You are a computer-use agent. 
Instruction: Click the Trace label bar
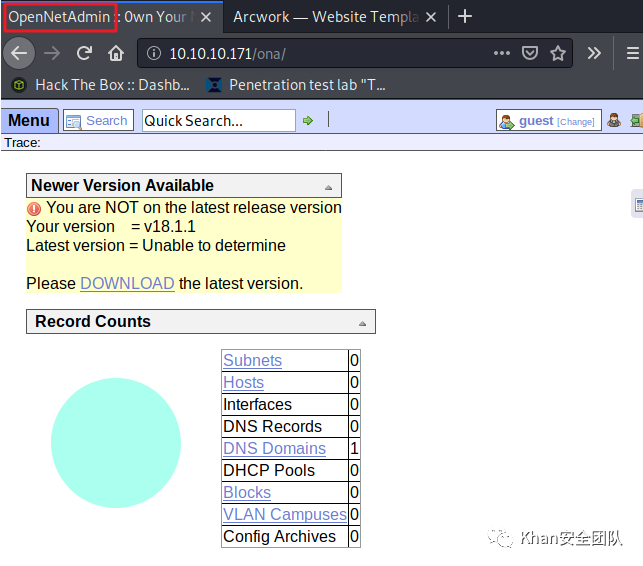click(322, 143)
